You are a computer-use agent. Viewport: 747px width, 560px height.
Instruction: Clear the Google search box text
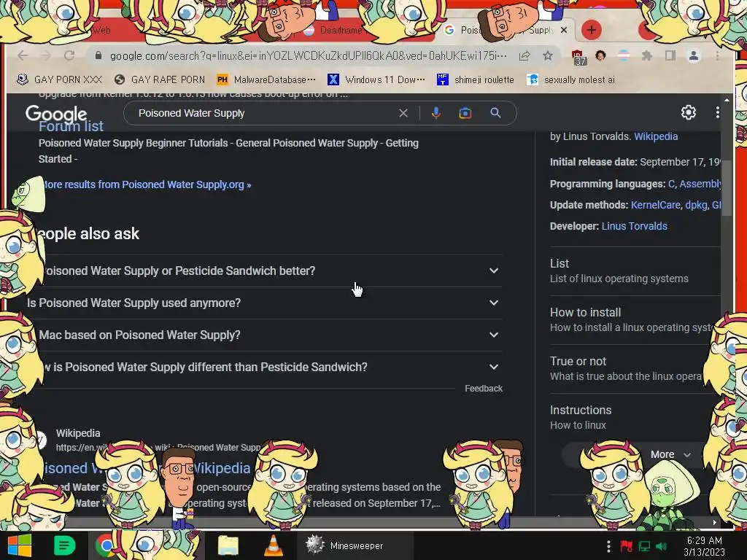pyautogui.click(x=403, y=113)
